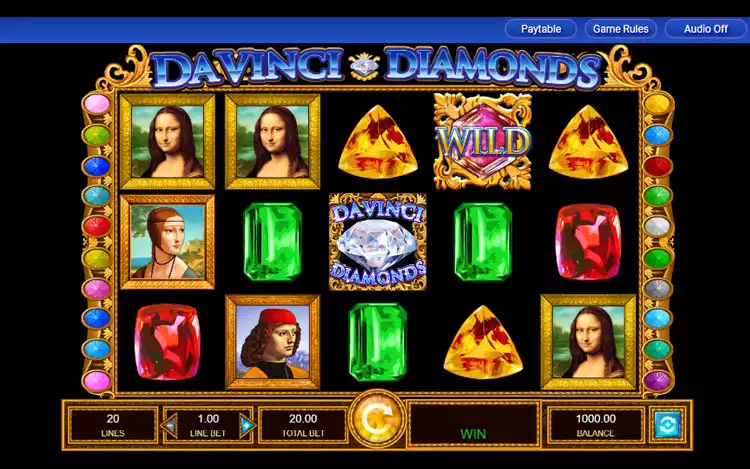
Task: Click the blue auto-spin icon
Action: click(667, 424)
